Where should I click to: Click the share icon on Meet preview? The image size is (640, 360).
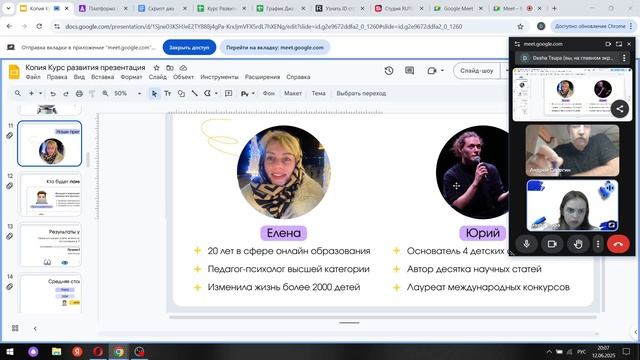pyautogui.click(x=620, y=109)
